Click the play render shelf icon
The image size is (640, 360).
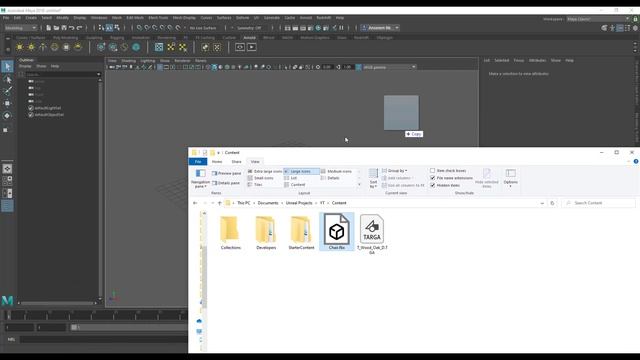point(252,47)
